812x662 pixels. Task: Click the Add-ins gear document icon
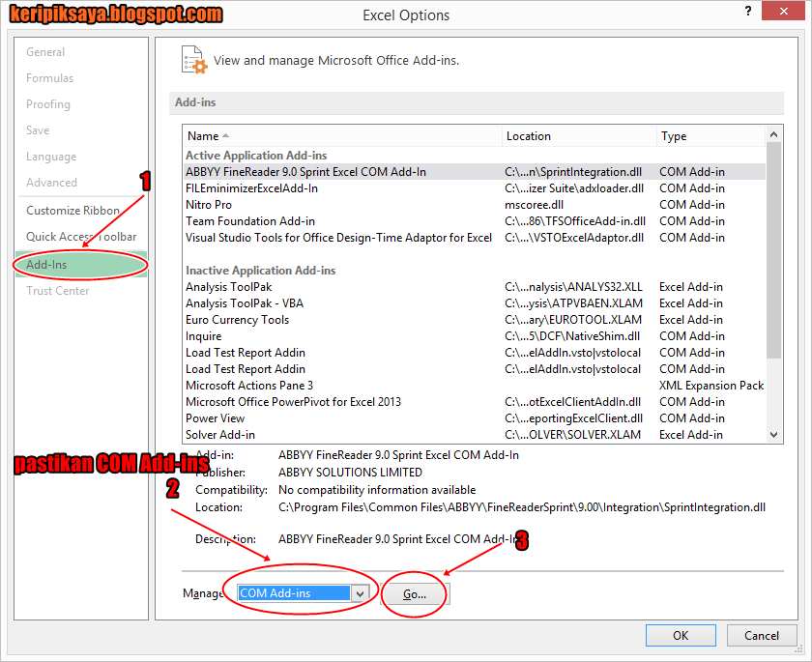pos(194,60)
